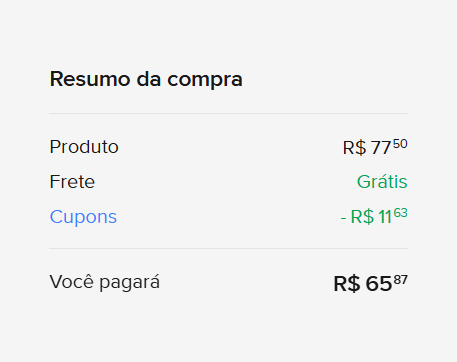The image size is (457, 362).
Task: Click the minus sign before coupon discount
Action: point(343,219)
